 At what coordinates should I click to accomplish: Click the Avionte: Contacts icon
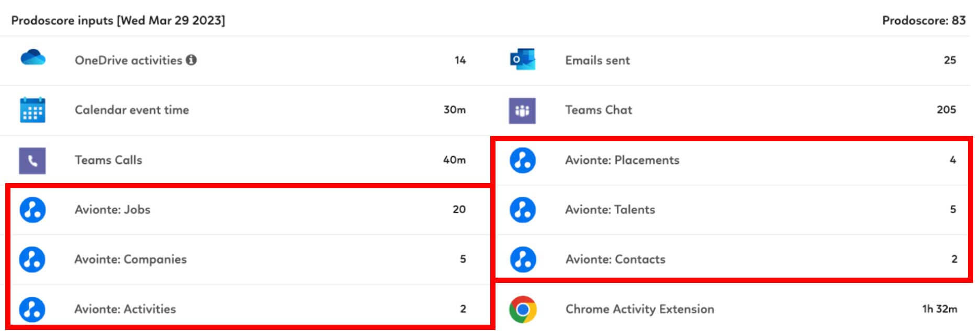click(523, 259)
